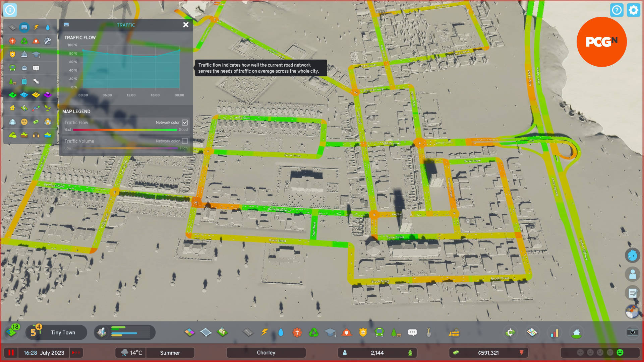Enable Traffic Volume network color checkbox
644x362 pixels.
185,141
